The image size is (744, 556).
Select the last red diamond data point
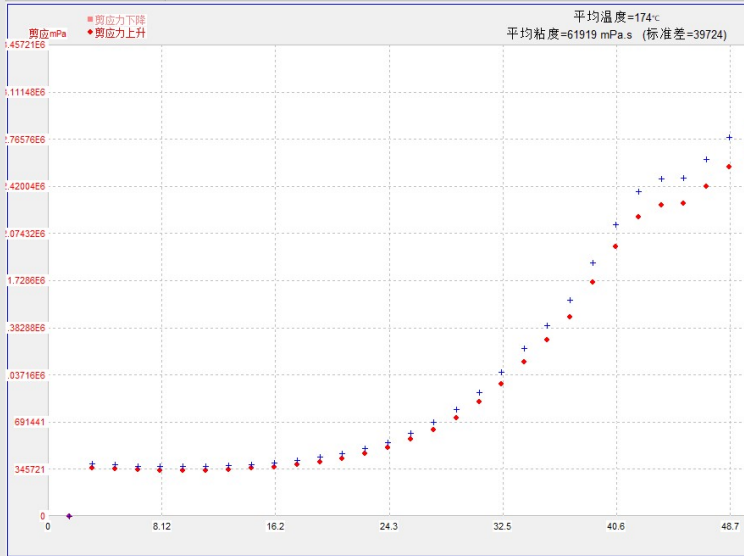coord(730,167)
